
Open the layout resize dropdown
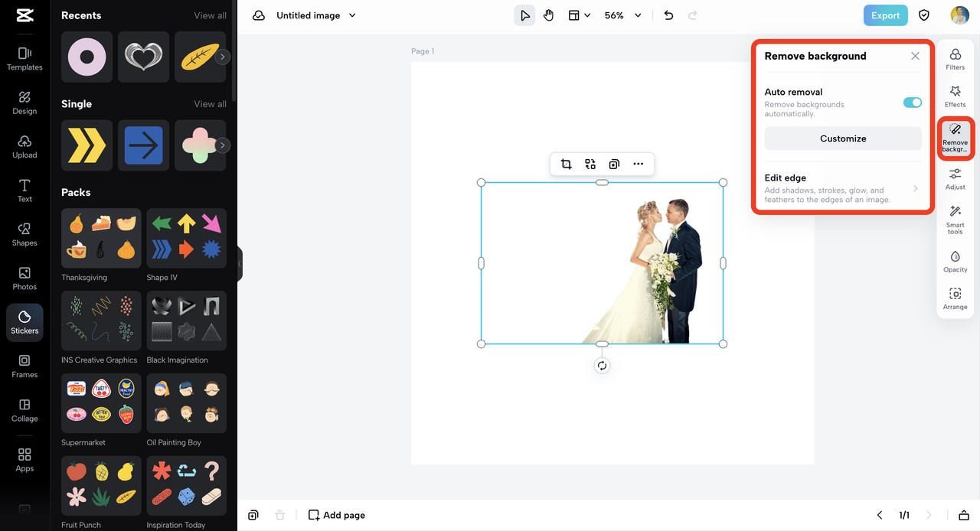click(x=580, y=15)
